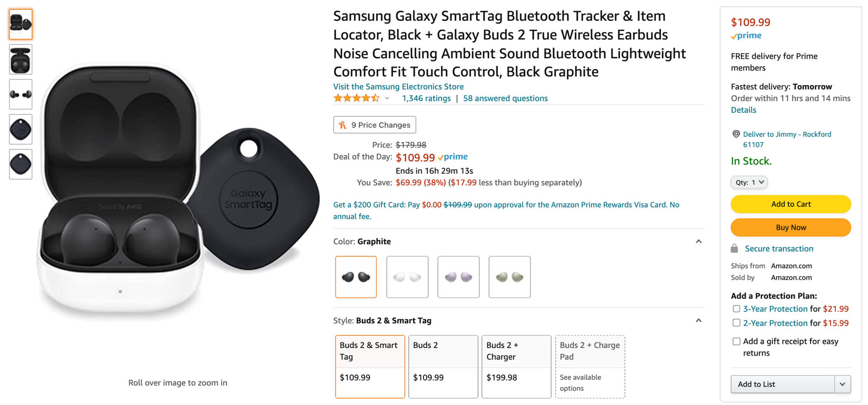The width and height of the screenshot is (868, 405).
Task: Enable the gift receipt checkbox
Action: click(x=736, y=341)
